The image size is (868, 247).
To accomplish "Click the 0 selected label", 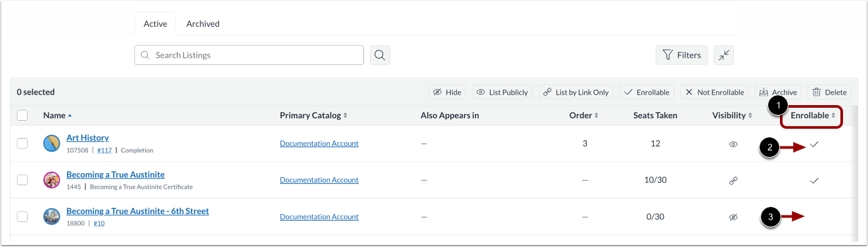I will (x=35, y=92).
